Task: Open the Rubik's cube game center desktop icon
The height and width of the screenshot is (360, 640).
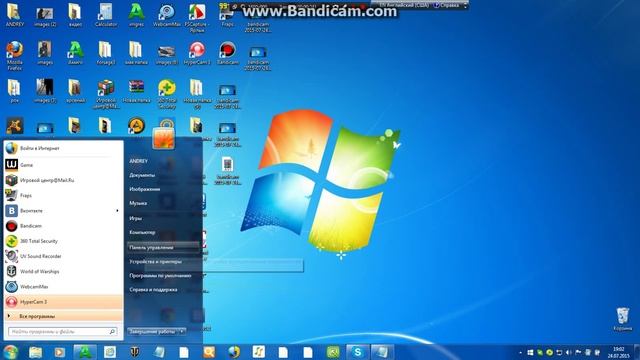Action: [106, 94]
